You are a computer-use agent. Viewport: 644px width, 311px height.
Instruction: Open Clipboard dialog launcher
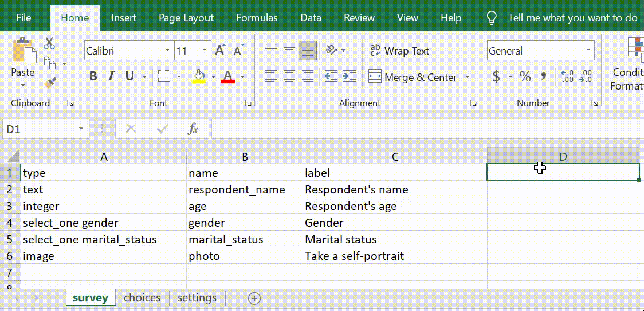[70, 103]
